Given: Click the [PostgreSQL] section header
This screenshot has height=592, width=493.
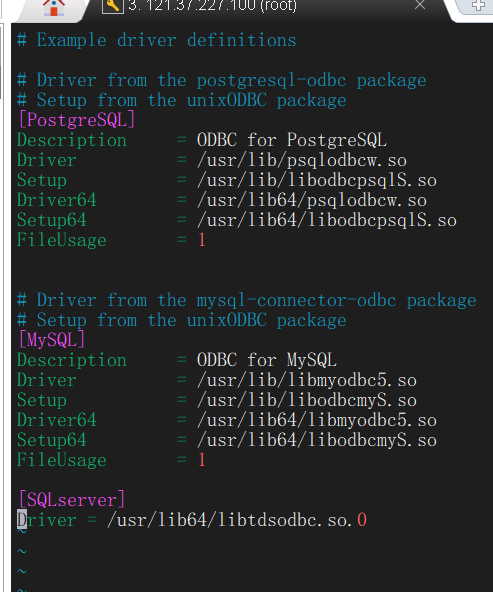Looking at the screenshot, I should [x=77, y=120].
